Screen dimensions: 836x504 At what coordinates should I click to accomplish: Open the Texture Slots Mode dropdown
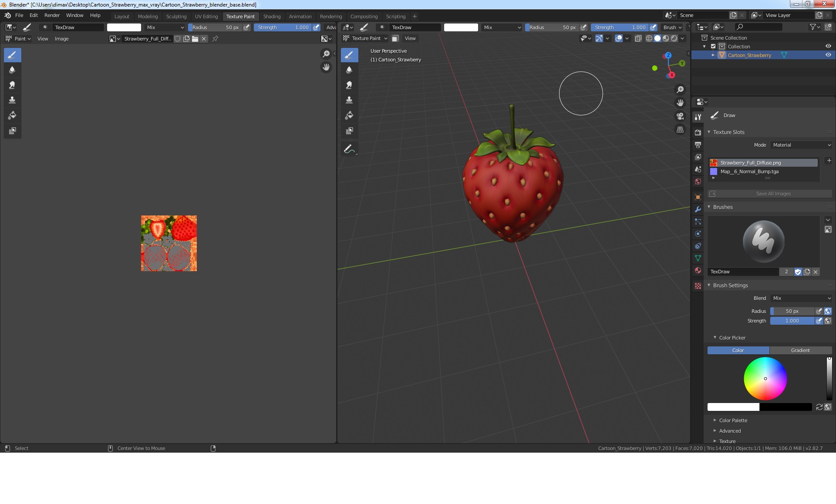point(801,145)
